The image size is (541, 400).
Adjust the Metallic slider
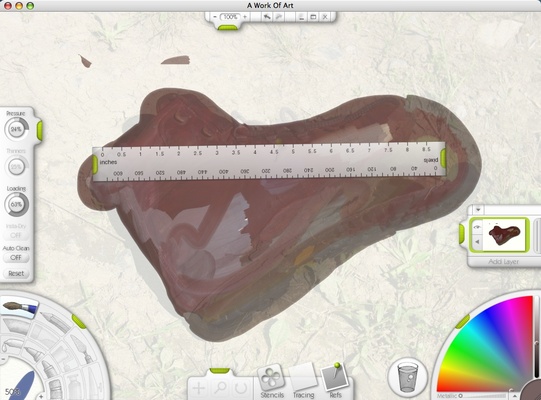pyautogui.click(x=483, y=396)
